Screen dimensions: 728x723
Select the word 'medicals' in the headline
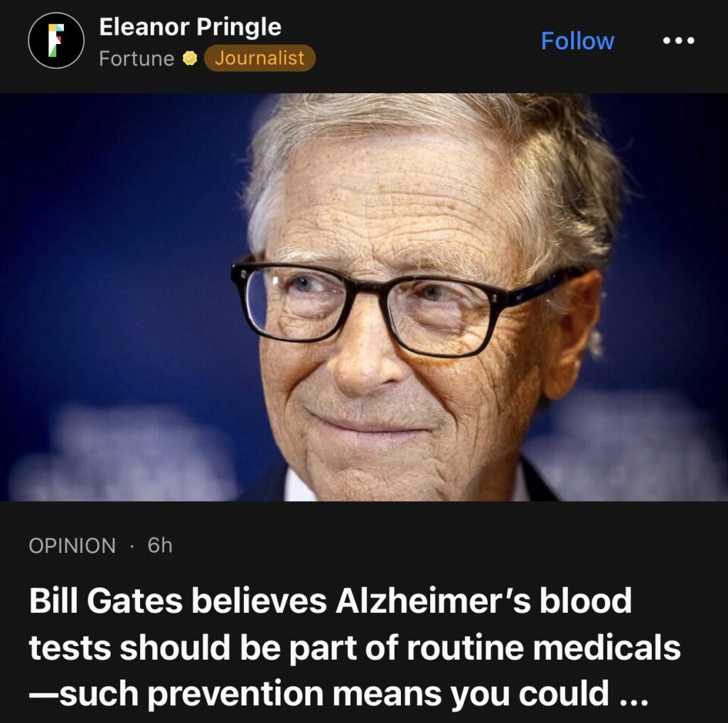[x=607, y=648]
